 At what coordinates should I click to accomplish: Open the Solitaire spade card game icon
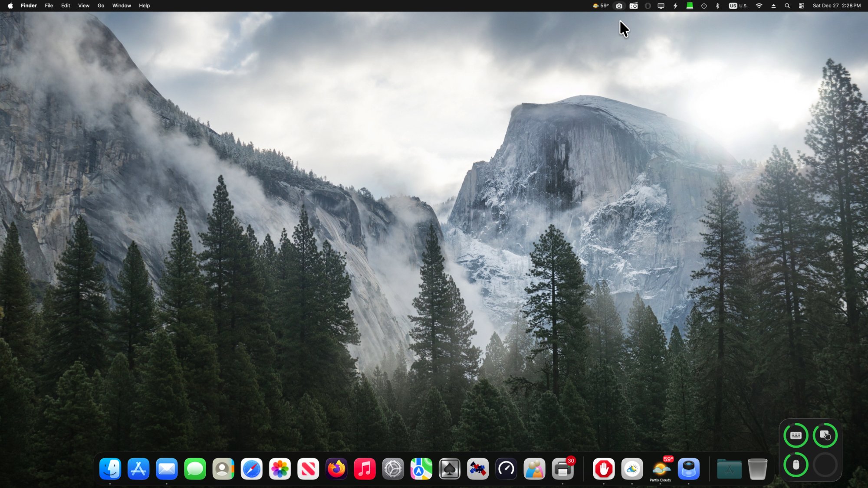click(449, 469)
